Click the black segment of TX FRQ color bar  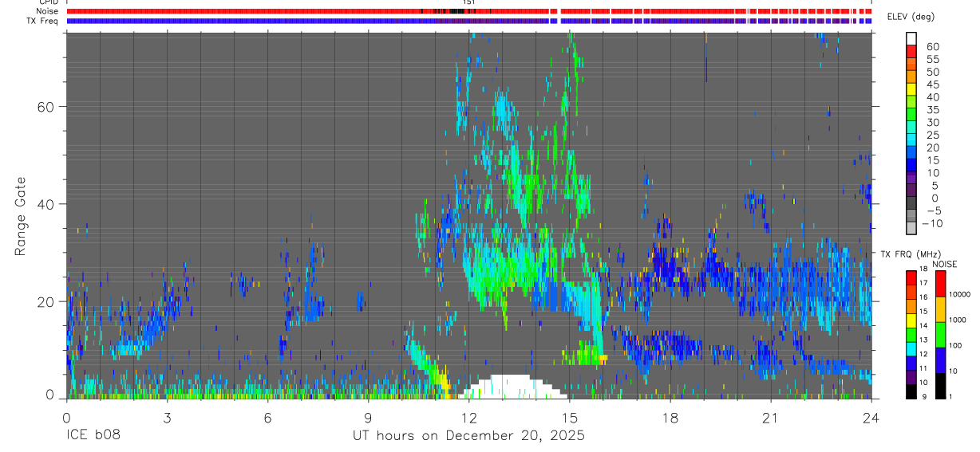pyautogui.click(x=911, y=391)
